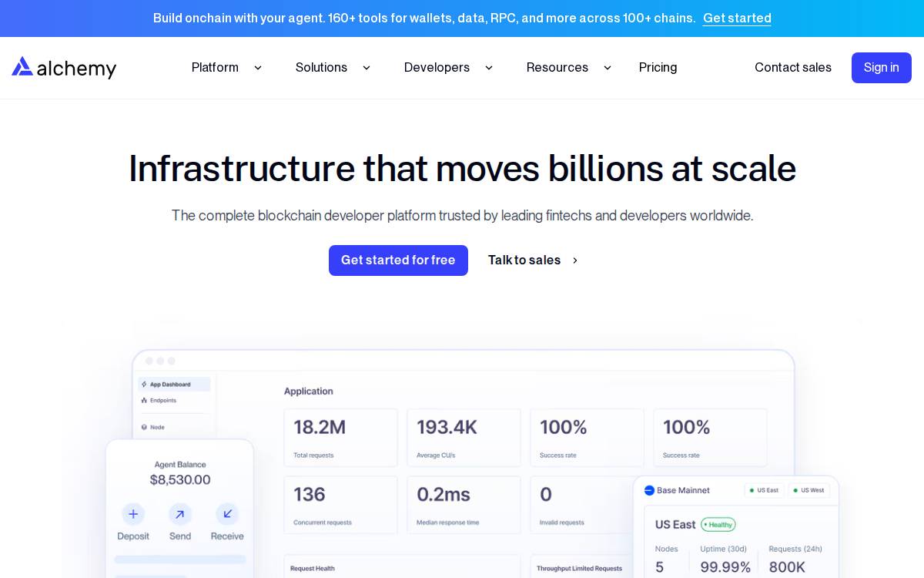Open the Platform nav item
Screen dimensions: 924x578
coord(215,68)
